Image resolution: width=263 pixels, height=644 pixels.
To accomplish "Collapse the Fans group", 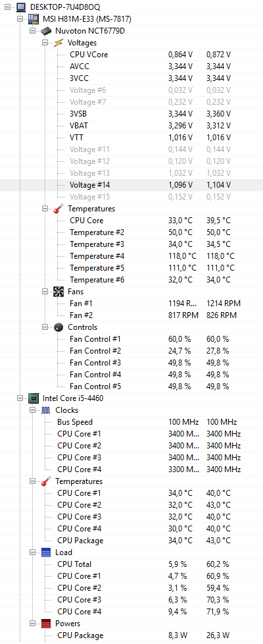I will (x=44, y=292).
